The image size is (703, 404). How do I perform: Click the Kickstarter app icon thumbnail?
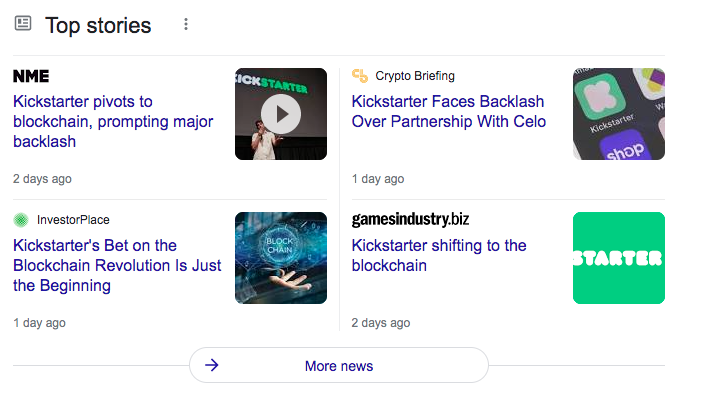[618, 114]
